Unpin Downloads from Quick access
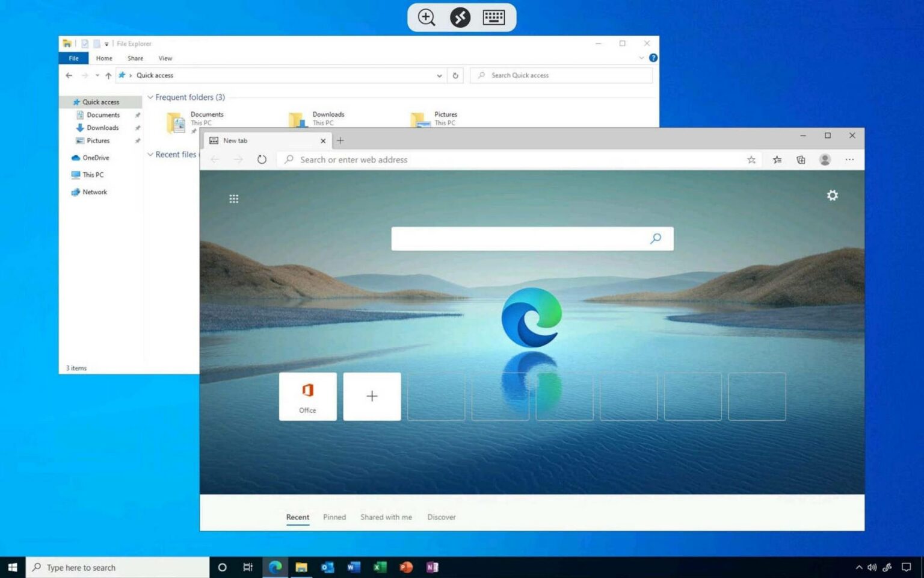The width and height of the screenshot is (924, 578). tap(138, 128)
